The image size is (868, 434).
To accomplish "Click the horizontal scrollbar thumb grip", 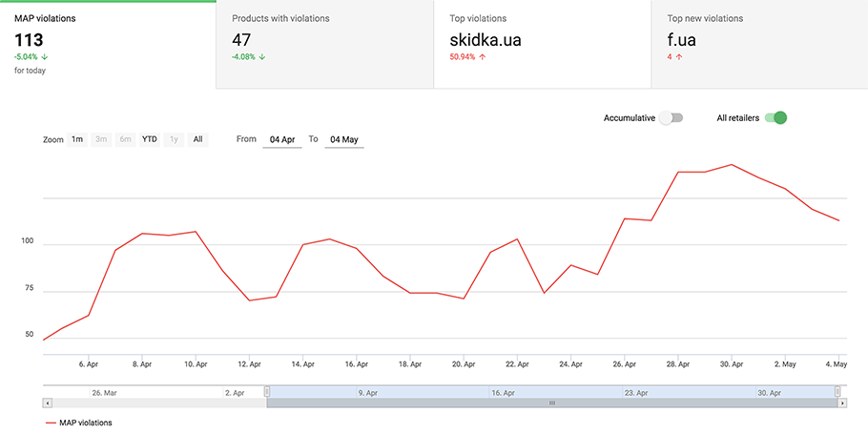I will coord(552,403).
